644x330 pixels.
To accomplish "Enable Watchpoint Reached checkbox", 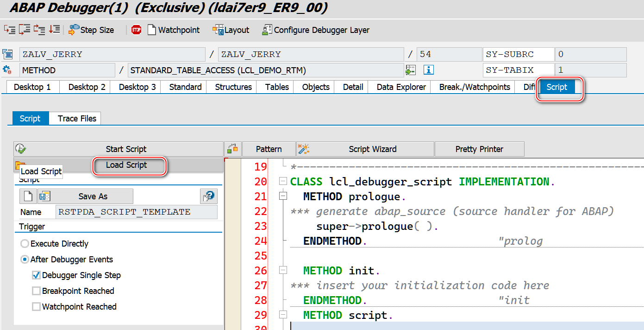I will click(x=36, y=307).
